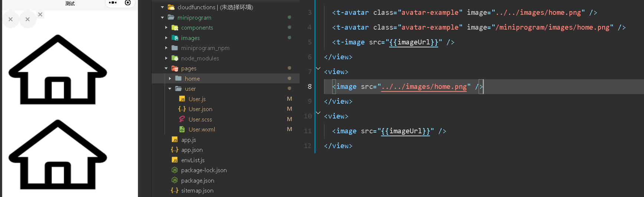This screenshot has width=644, height=197.
Task: Click the ../../images/home.png path on line 8
Action: [x=424, y=87]
